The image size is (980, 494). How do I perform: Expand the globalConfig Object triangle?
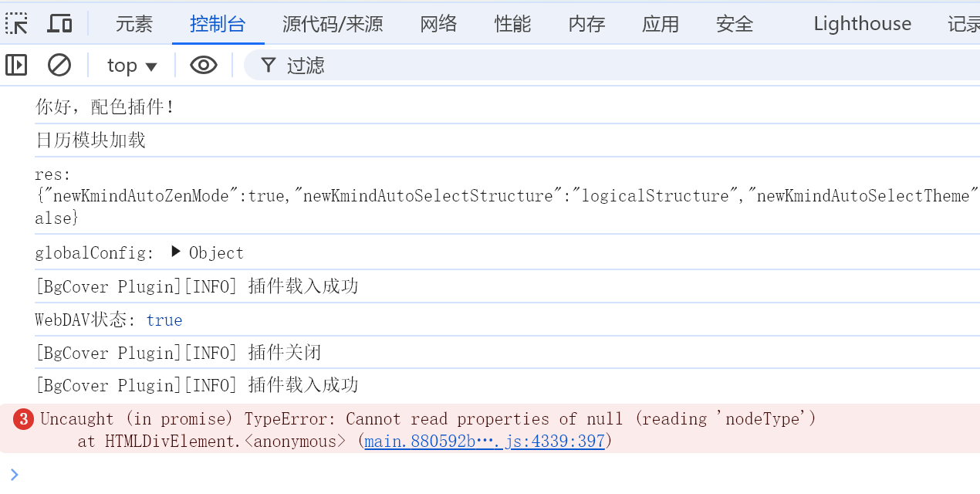pyautogui.click(x=176, y=252)
